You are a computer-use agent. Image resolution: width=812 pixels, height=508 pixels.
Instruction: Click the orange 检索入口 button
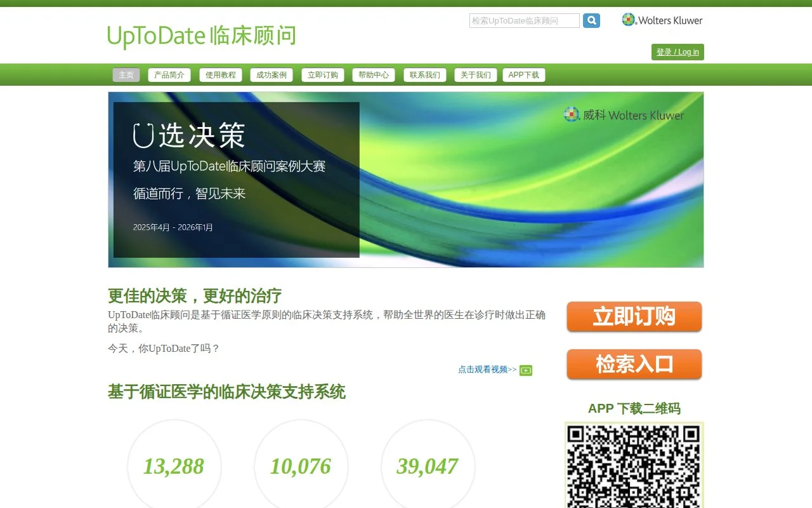(x=634, y=364)
